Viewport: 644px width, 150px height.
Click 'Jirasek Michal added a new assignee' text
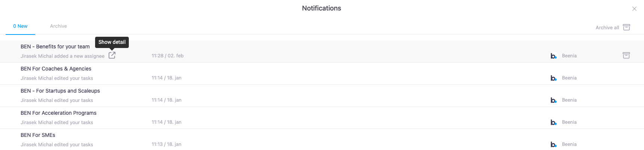pos(63,56)
